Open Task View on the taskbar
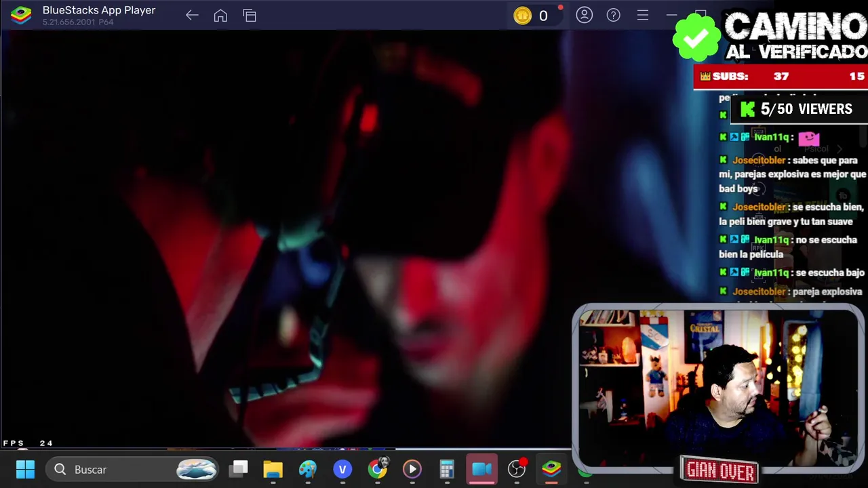The width and height of the screenshot is (868, 488). point(239,469)
